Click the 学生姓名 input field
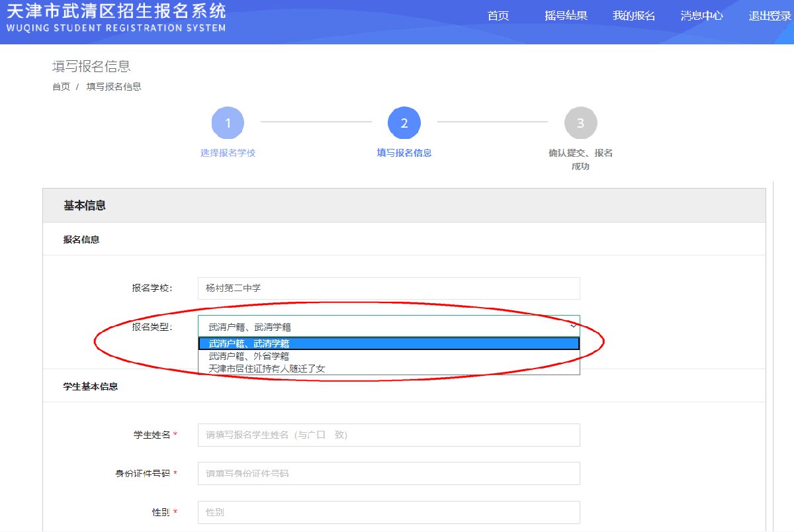794x532 pixels. (388, 435)
